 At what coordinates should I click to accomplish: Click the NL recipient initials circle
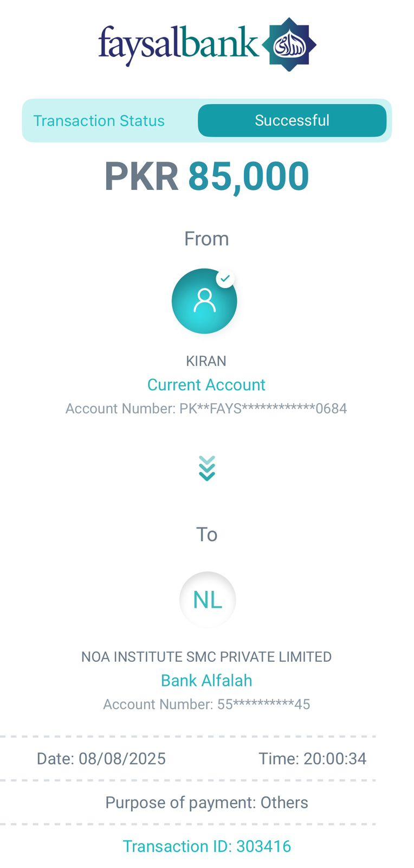(x=208, y=599)
